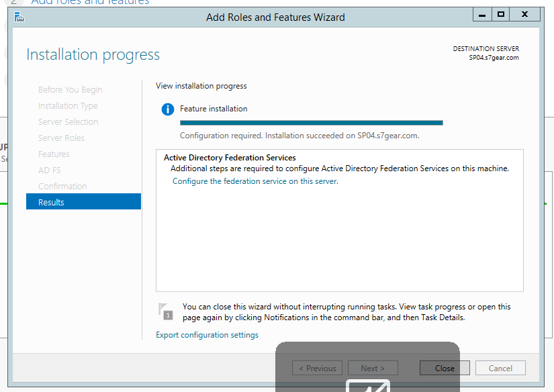Close the wizard using the title bar X
This screenshot has width=554, height=392.
tap(524, 14)
